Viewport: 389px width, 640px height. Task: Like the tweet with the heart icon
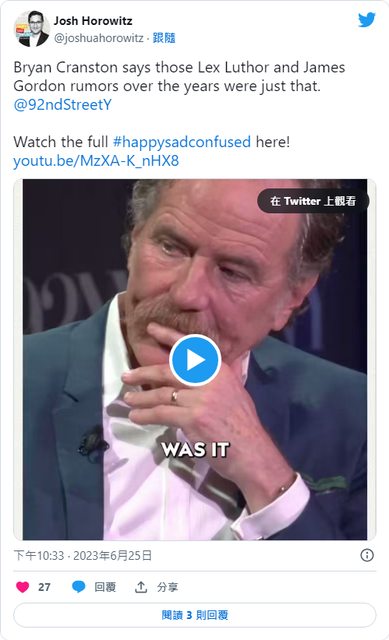tap(22, 587)
